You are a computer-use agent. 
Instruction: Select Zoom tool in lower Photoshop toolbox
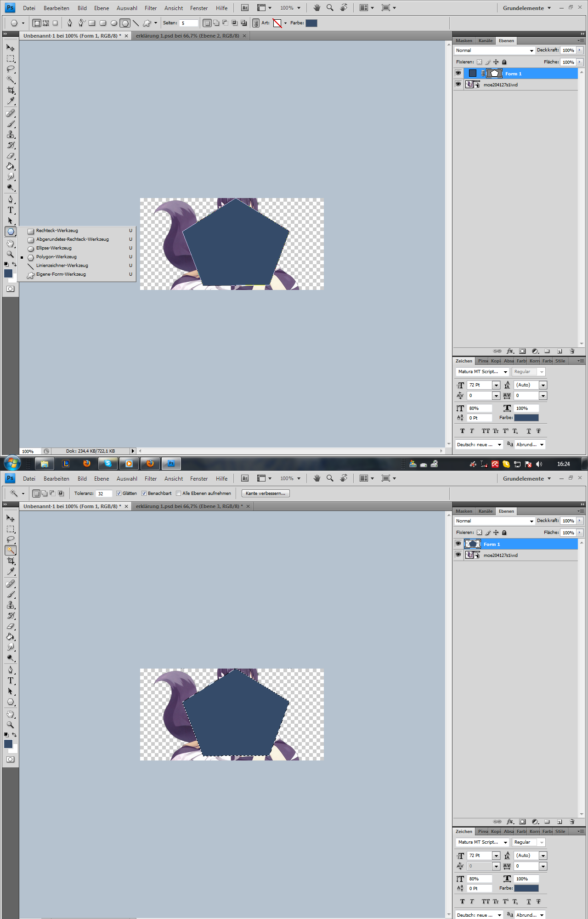tap(11, 725)
